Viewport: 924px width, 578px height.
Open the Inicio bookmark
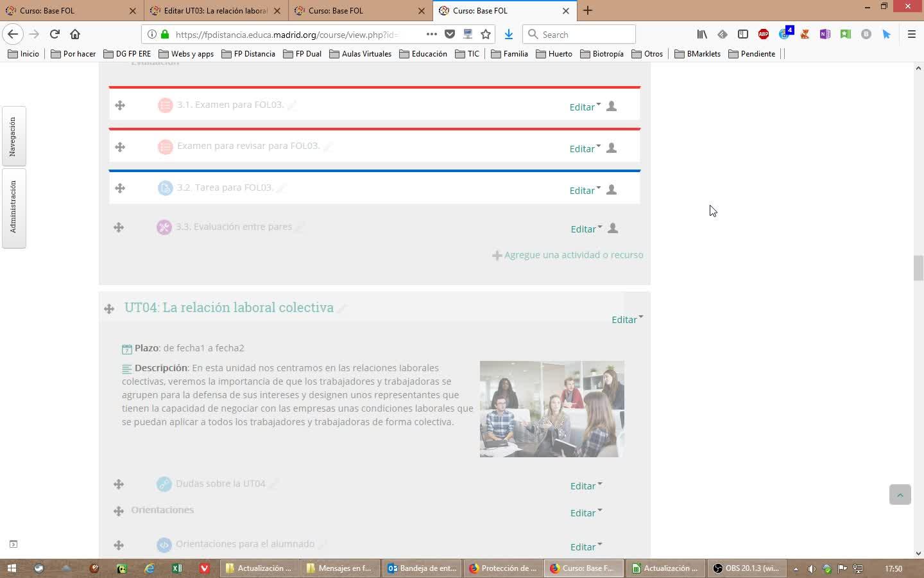[23, 53]
